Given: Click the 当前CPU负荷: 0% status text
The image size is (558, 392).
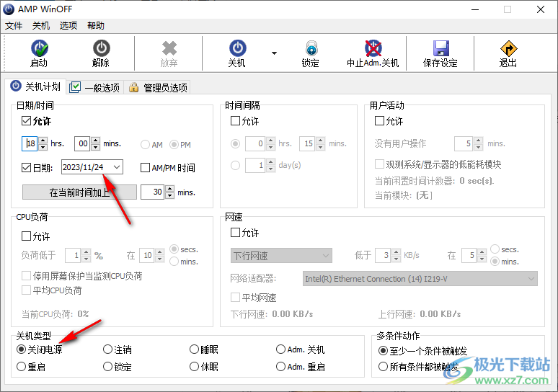Looking at the screenshot, I should (x=56, y=314).
